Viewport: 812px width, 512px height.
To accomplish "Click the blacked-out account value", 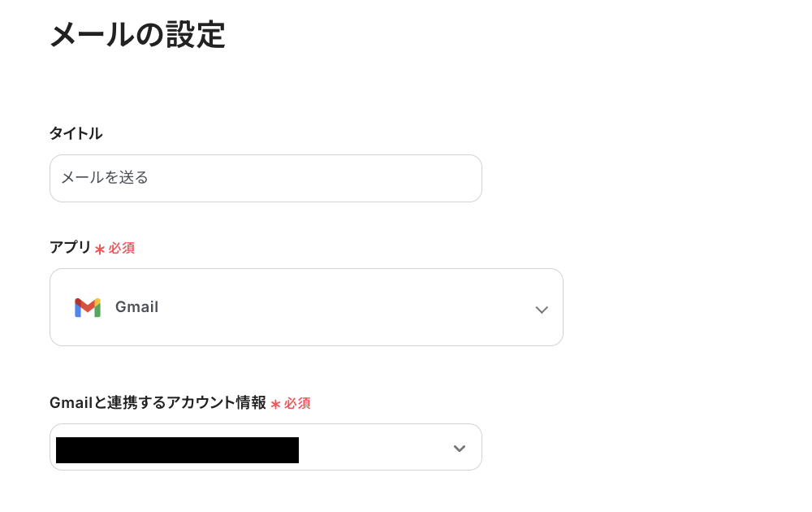I will click(x=177, y=449).
